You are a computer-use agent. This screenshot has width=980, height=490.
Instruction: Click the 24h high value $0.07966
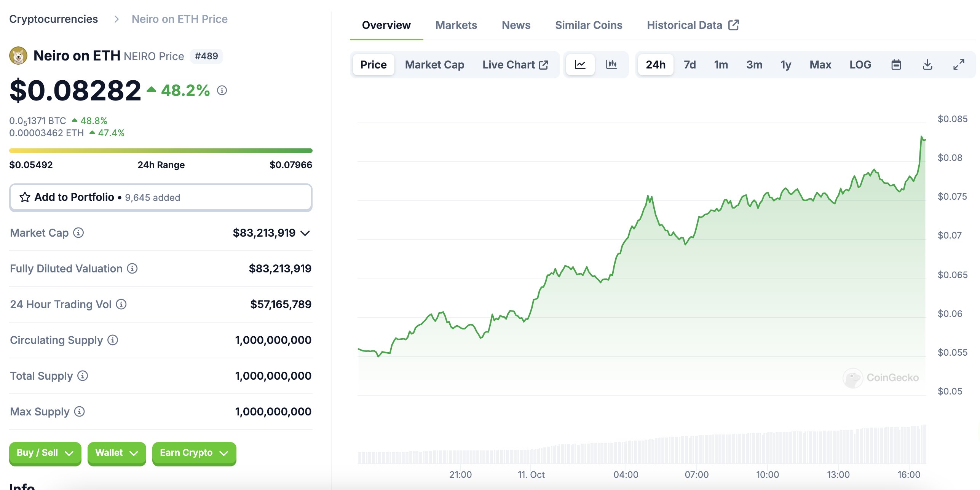(291, 165)
